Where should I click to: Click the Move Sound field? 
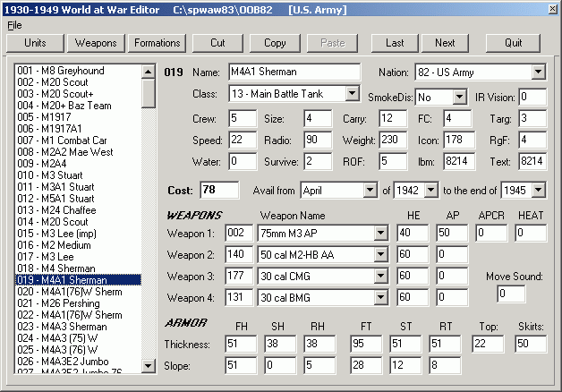coord(511,294)
